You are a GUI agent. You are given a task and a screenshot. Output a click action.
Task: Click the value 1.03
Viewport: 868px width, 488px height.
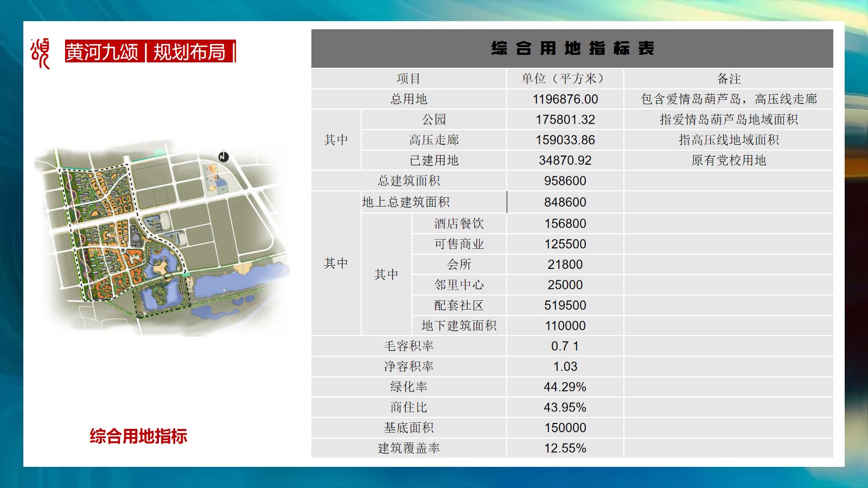click(565, 367)
